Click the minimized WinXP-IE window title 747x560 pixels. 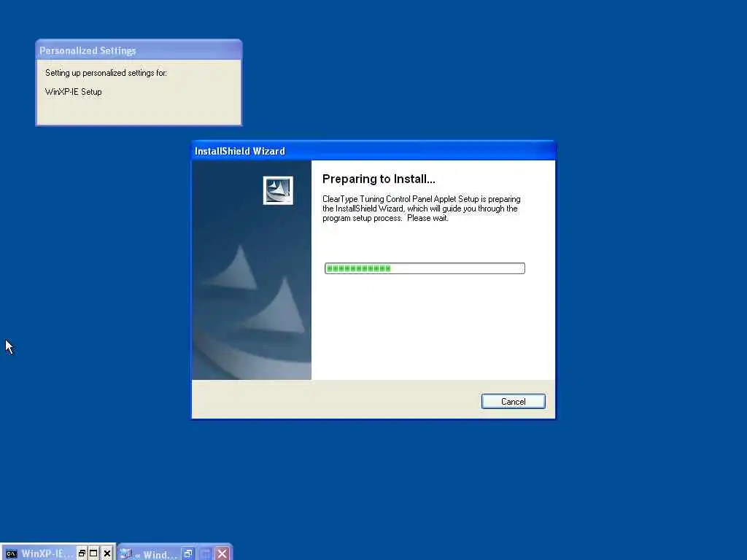tap(47, 554)
